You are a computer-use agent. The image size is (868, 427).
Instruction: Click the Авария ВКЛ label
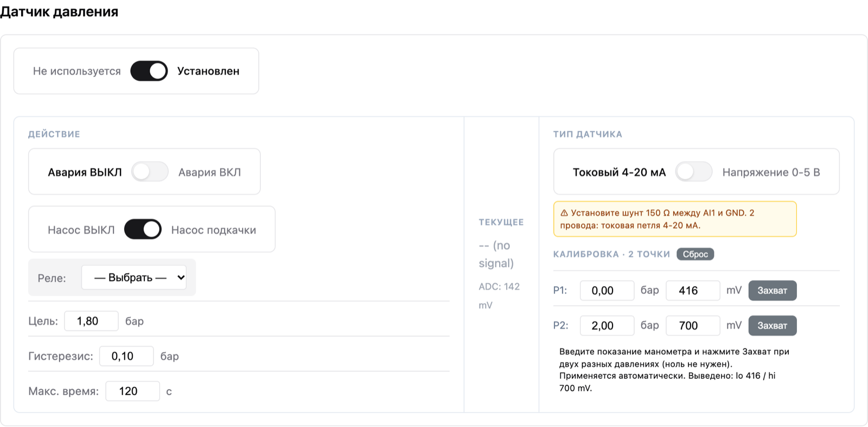click(x=209, y=172)
